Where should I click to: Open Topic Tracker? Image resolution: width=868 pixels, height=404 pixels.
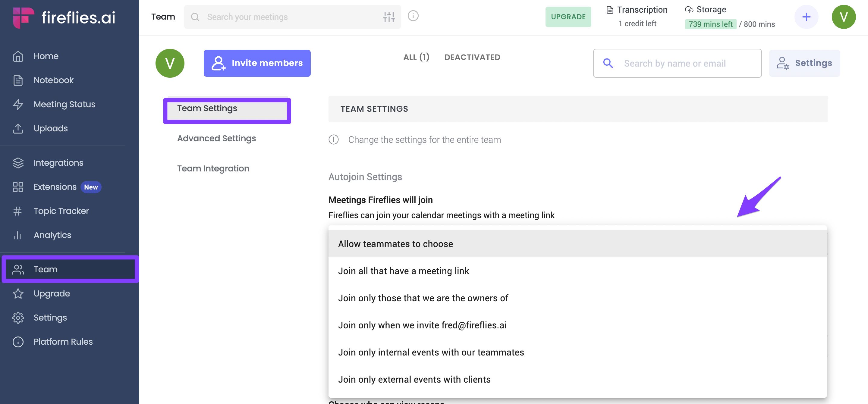(61, 211)
